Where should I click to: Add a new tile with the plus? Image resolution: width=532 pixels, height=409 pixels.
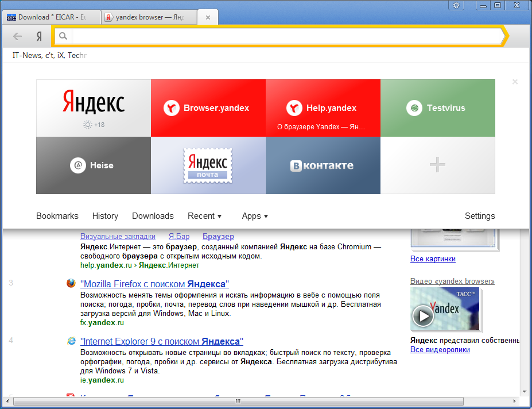[438, 165]
